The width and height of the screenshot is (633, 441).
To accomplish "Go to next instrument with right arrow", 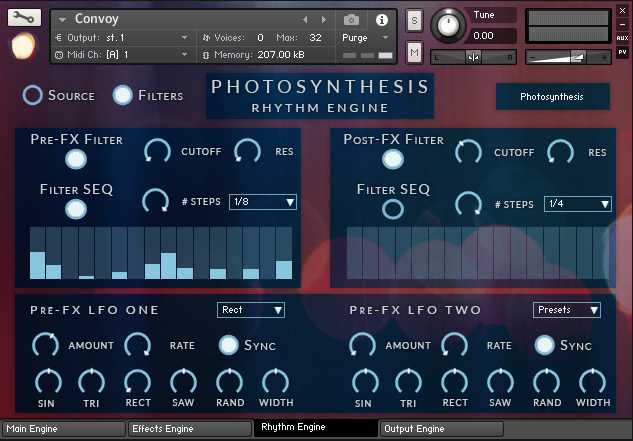I will (322, 19).
